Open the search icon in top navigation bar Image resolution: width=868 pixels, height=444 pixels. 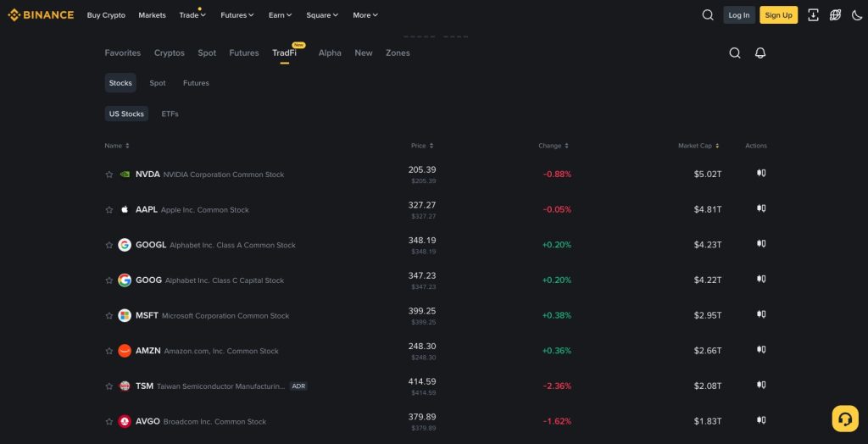coord(708,15)
